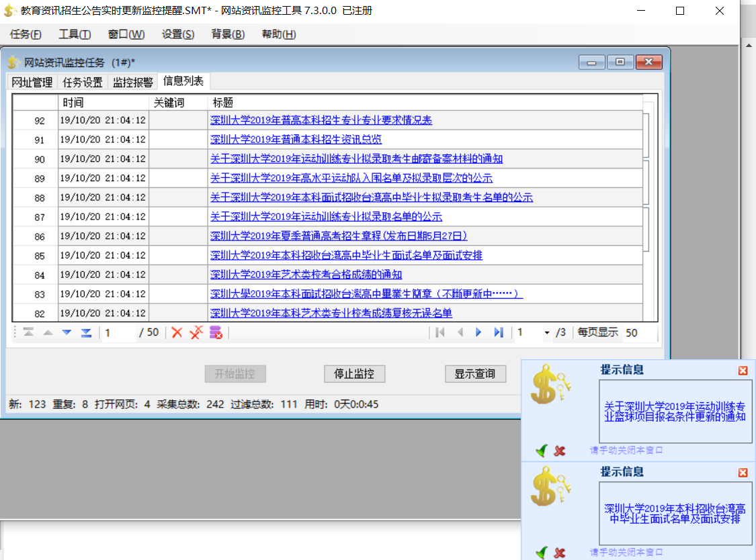756x560 pixels.
Task: Maximize the 网站资讯监控任务 child window
Action: [x=620, y=62]
